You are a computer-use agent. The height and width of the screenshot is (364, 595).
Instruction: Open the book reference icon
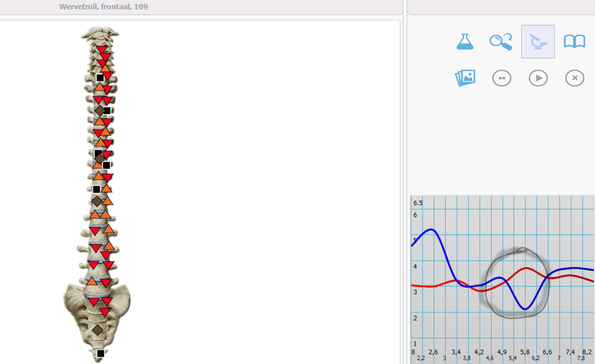(575, 42)
